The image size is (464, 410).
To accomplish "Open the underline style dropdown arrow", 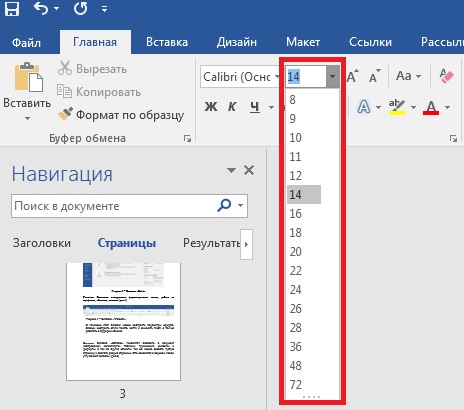I will [x=272, y=107].
